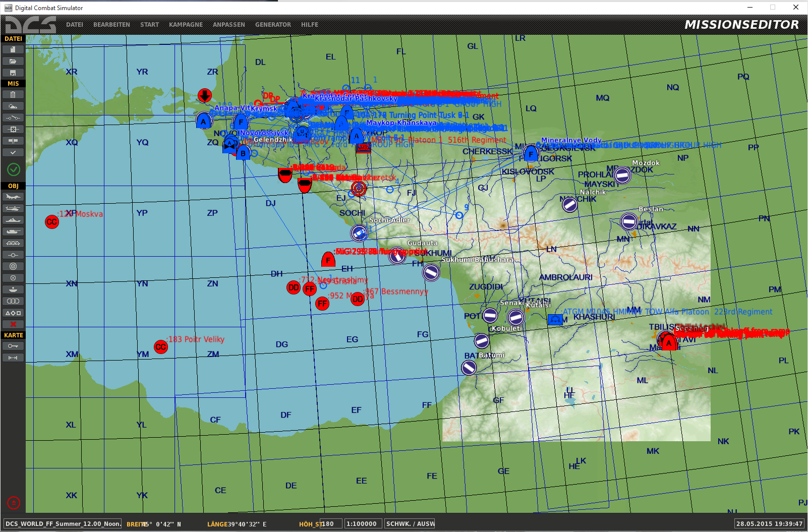Expand the BEARBEITEN menu
The height and width of the screenshot is (532, 808).
[111, 25]
